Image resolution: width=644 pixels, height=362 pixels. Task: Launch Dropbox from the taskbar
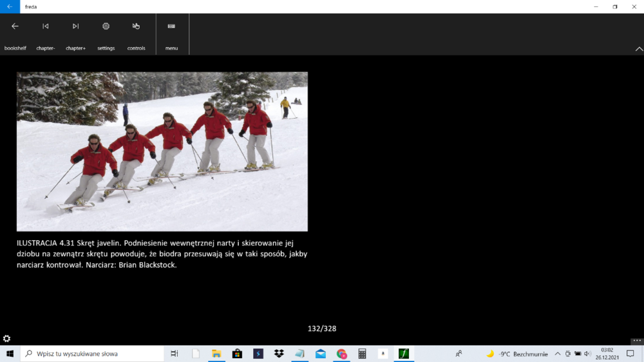pos(279,354)
